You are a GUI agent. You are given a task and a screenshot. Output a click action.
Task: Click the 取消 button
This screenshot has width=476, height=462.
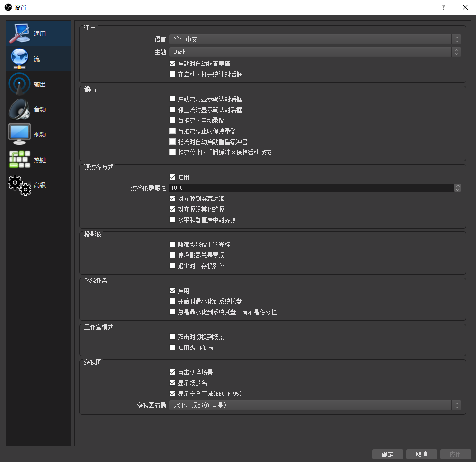point(421,454)
